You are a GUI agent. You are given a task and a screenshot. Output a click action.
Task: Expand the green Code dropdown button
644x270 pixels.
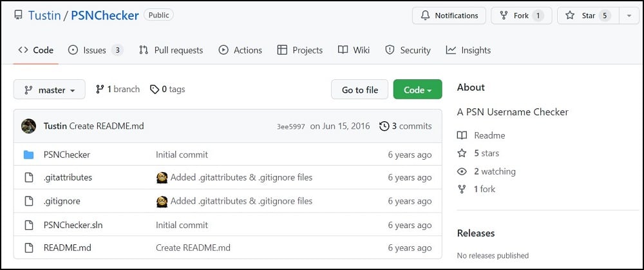[x=417, y=90]
